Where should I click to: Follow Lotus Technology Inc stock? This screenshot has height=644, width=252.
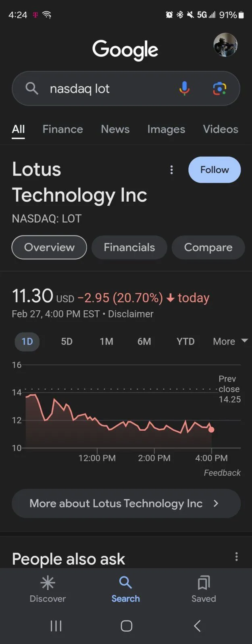click(215, 170)
